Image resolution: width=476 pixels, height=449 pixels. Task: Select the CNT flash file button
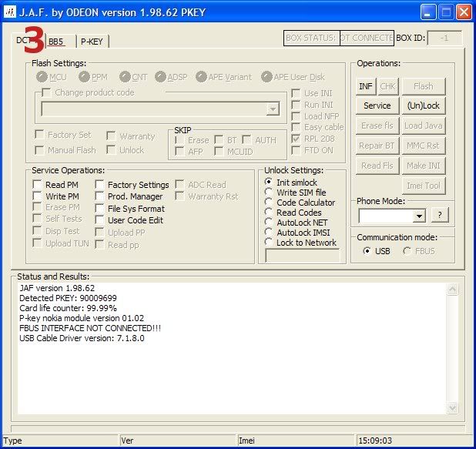tap(125, 77)
